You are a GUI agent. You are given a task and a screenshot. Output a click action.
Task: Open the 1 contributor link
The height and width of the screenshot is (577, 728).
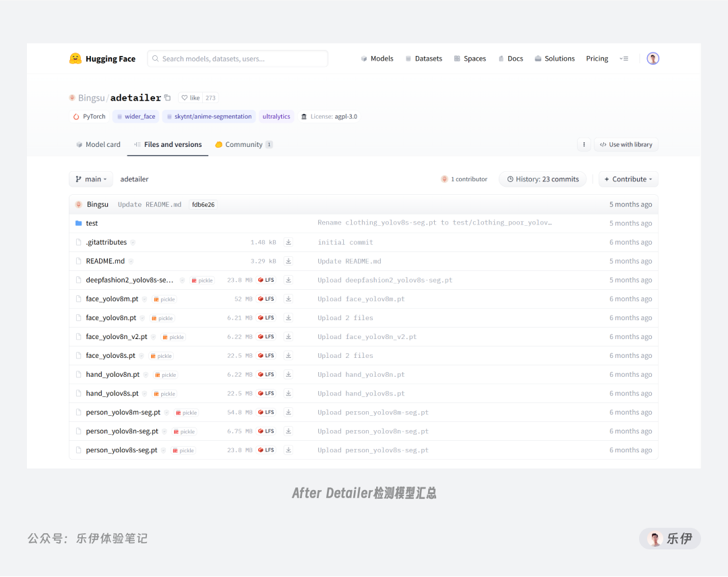point(464,179)
